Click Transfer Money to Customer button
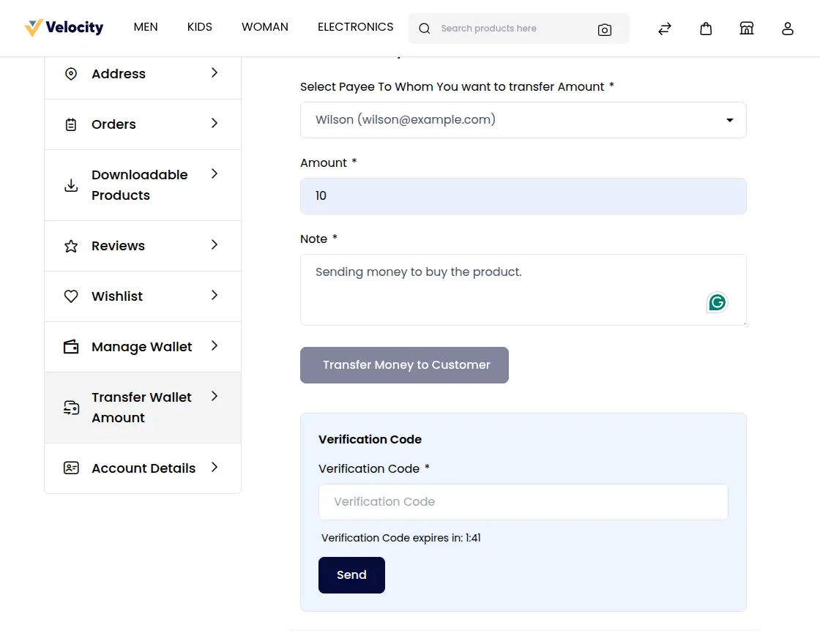Image resolution: width=820 pixels, height=644 pixels. [x=404, y=364]
